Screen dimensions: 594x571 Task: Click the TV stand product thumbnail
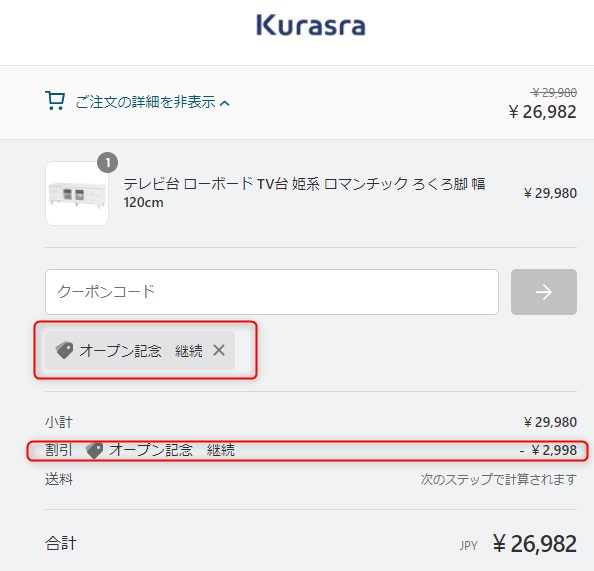point(77,194)
